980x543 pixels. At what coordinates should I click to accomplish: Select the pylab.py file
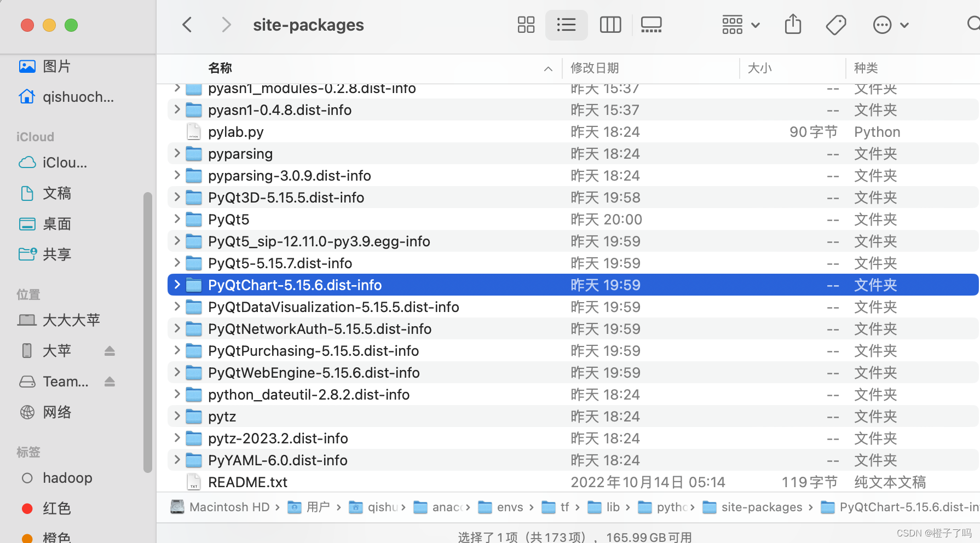[x=573, y=132]
